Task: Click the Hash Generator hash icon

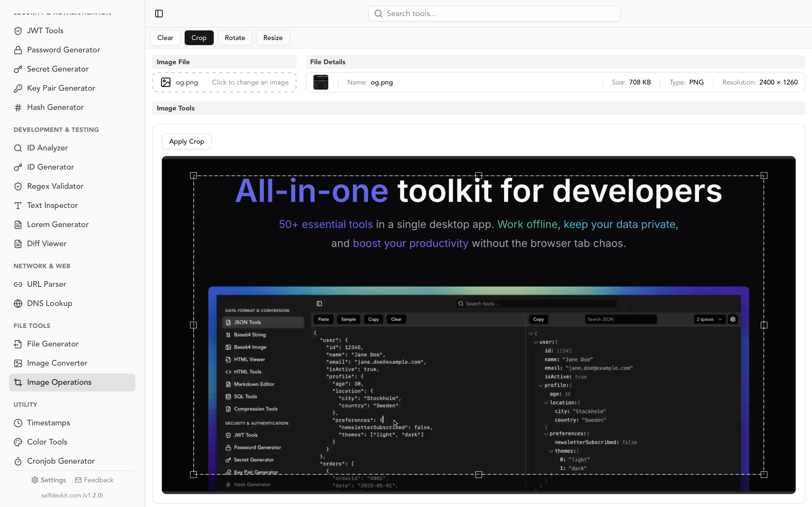Action: click(x=18, y=107)
